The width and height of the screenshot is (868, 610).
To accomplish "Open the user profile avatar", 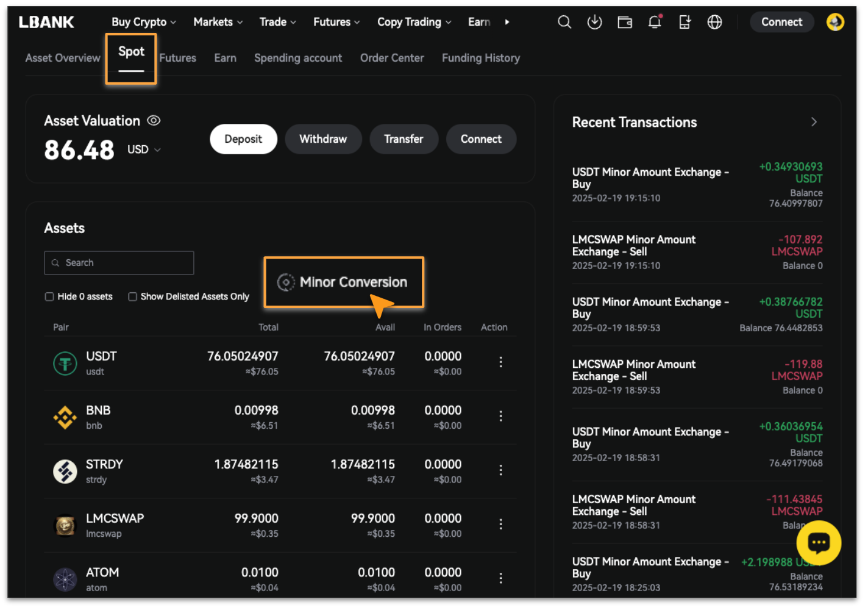I will tap(834, 22).
